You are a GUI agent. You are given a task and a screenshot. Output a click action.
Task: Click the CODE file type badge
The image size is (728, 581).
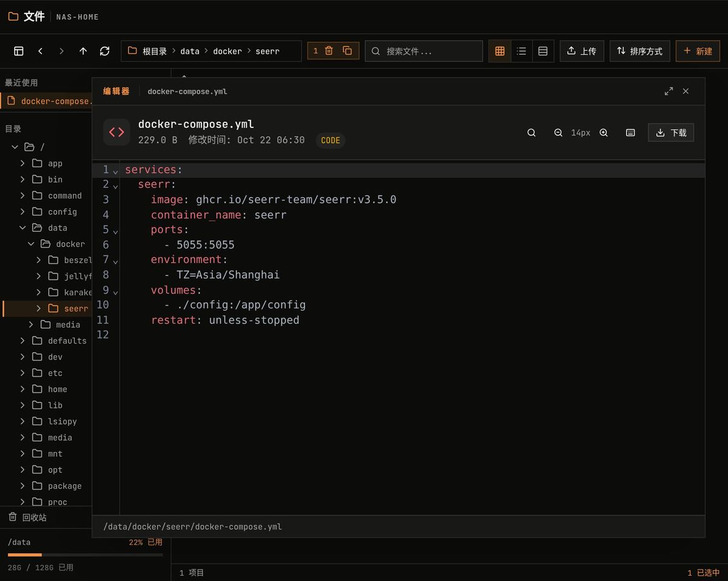[x=330, y=140]
